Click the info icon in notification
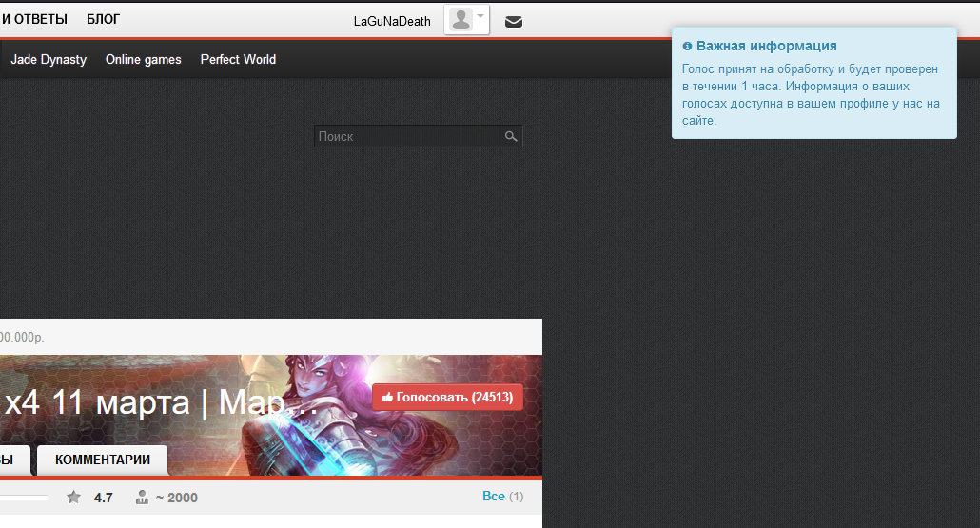Viewport: 980px width, 528px height. point(687,47)
